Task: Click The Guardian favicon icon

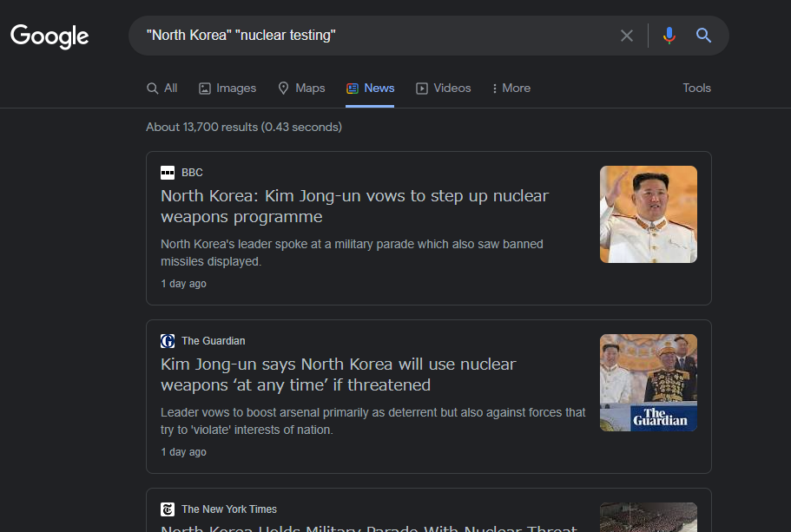Action: point(168,341)
